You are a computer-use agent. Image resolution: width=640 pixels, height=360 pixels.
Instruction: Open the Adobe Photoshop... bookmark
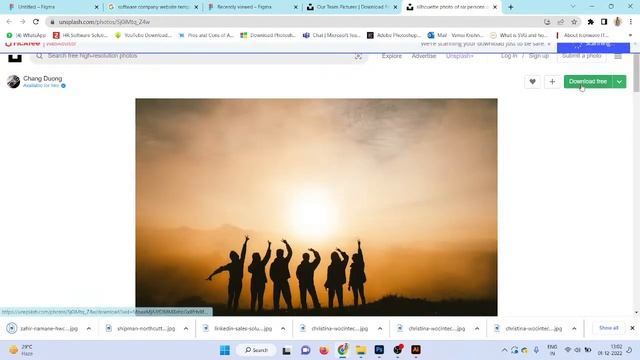(394, 36)
